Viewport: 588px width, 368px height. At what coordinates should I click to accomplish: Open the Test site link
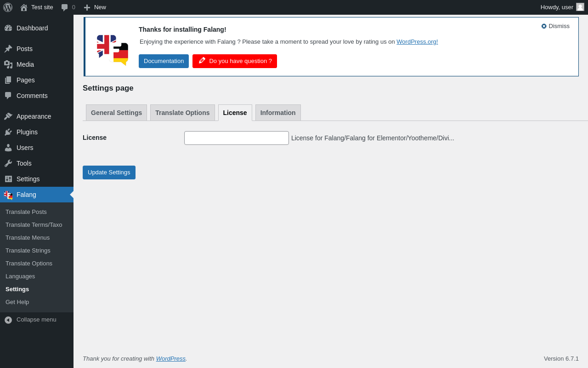pos(42,7)
